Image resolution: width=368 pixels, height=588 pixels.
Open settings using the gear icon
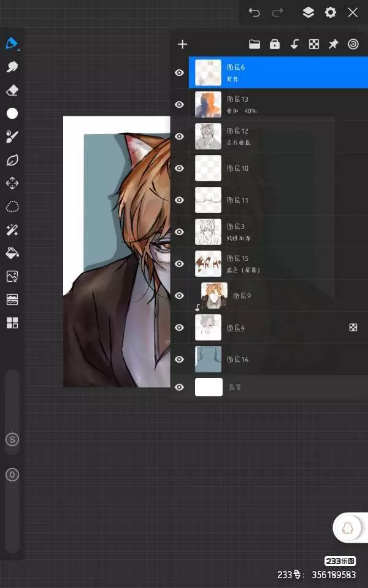[331, 12]
